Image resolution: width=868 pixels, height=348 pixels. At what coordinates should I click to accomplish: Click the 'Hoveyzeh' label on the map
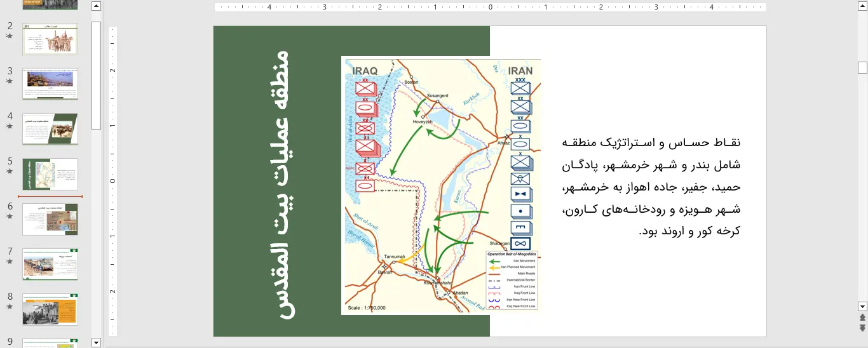point(423,121)
